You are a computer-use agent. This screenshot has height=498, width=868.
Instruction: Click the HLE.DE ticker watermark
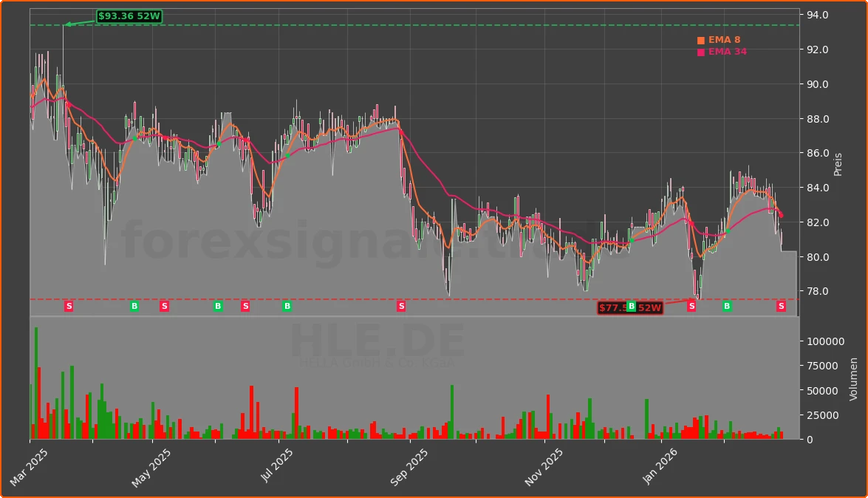coord(377,341)
